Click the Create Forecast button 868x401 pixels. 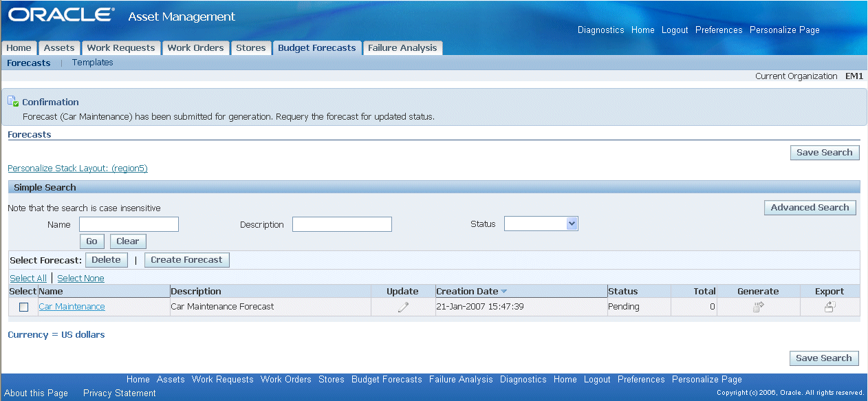tap(187, 260)
